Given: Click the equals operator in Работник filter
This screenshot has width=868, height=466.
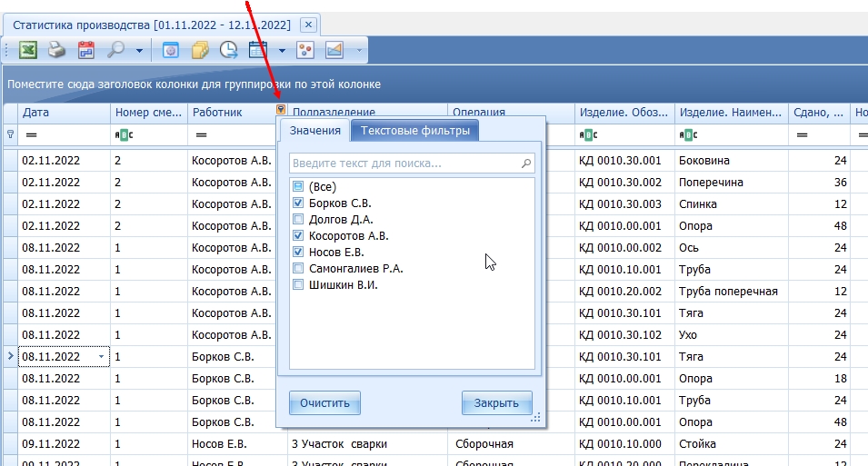Looking at the screenshot, I should click(202, 135).
